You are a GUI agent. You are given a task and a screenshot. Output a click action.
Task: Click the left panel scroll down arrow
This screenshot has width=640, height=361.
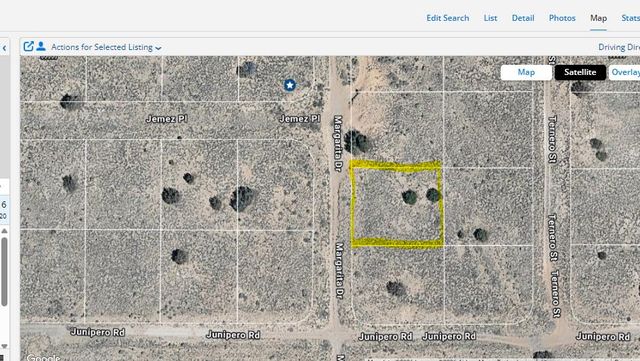coord(4,346)
